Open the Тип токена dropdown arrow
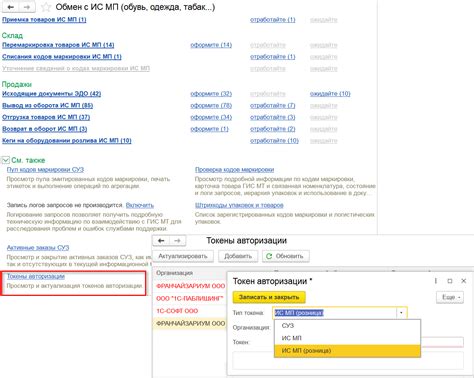474x378 pixels. (401, 313)
